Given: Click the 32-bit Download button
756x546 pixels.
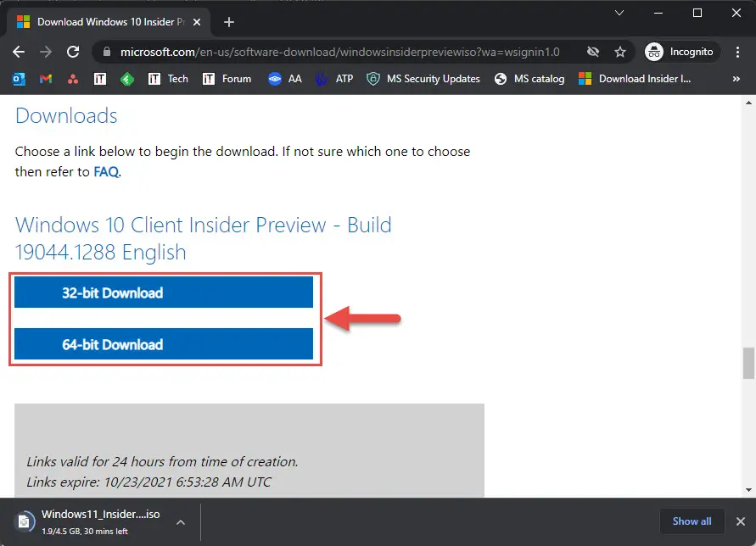Looking at the screenshot, I should tap(164, 292).
